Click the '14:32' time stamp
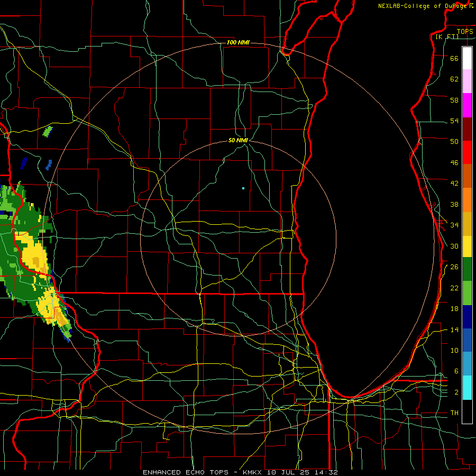This screenshot has height=476, width=476. click(326, 472)
